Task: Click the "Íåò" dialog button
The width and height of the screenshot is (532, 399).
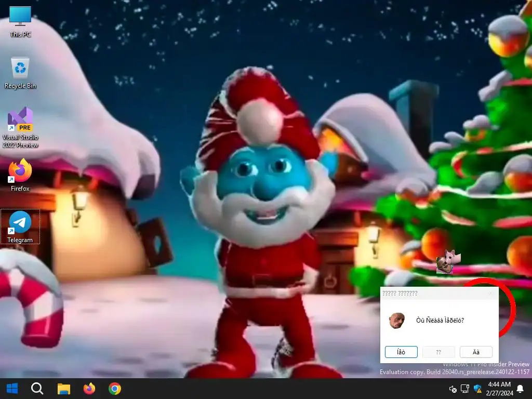Action: tap(401, 352)
